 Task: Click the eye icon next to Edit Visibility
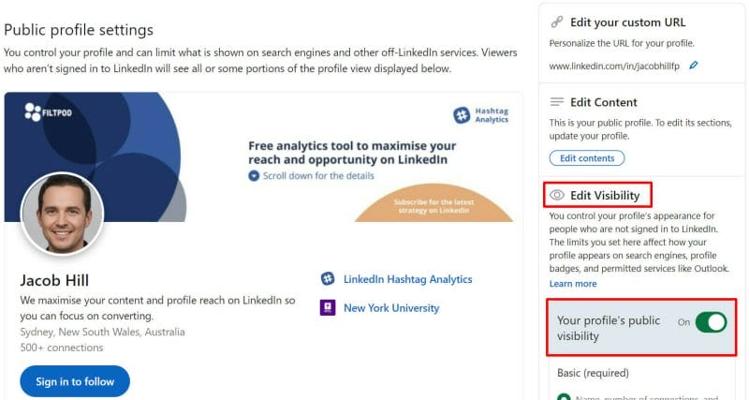point(557,195)
